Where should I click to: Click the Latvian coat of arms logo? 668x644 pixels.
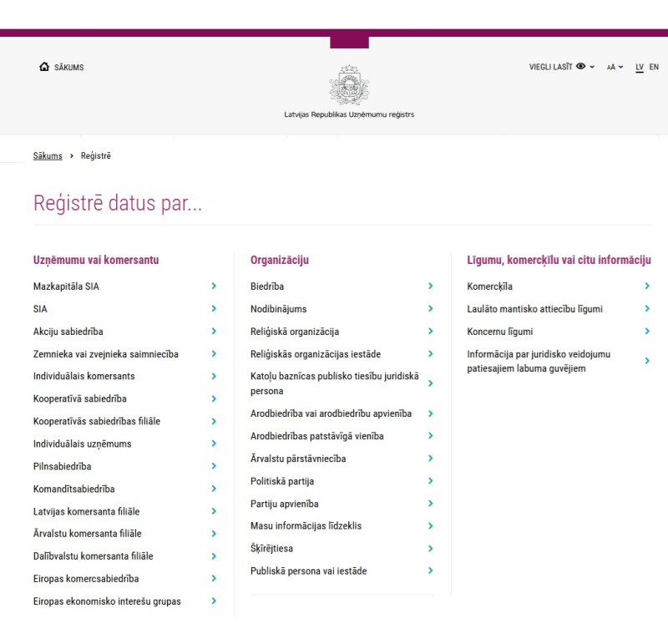(x=349, y=85)
